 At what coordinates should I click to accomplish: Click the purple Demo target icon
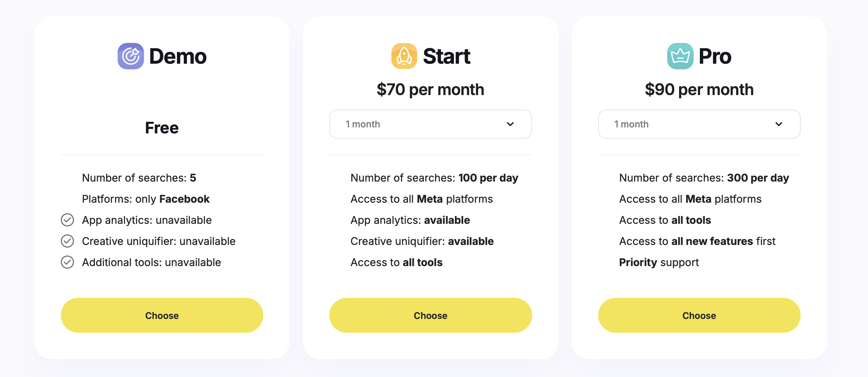coord(131,56)
